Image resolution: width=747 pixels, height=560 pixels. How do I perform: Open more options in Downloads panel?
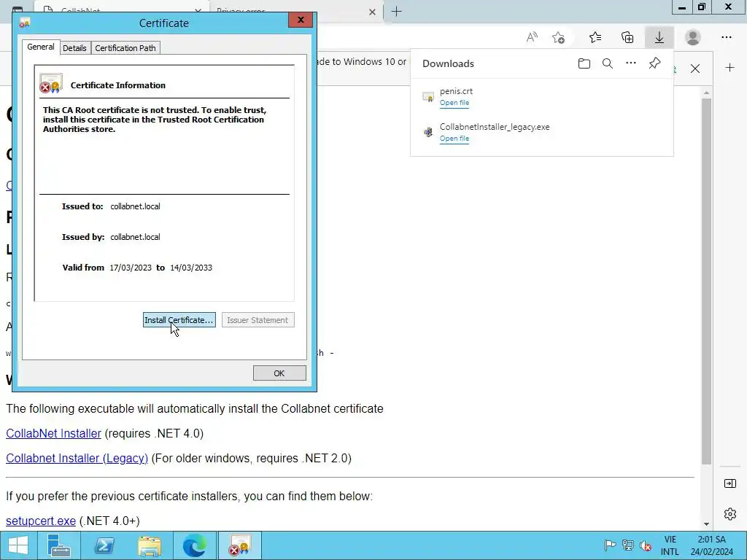[631, 63]
